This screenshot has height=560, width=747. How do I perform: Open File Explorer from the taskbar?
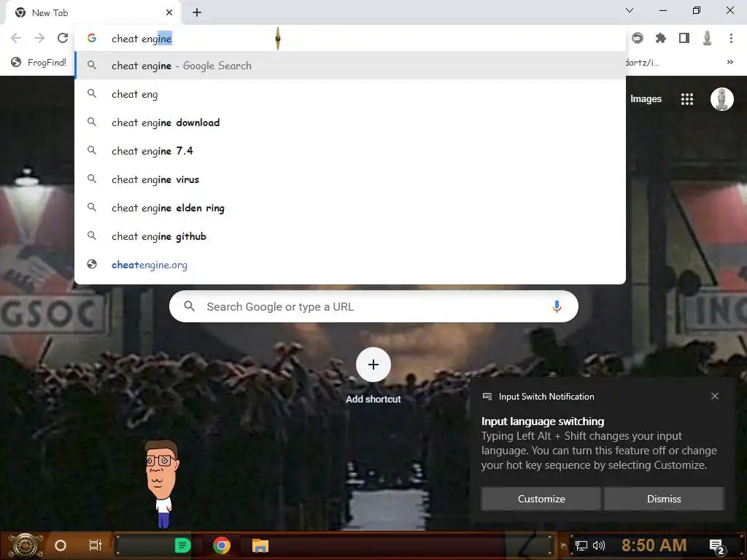(260, 545)
